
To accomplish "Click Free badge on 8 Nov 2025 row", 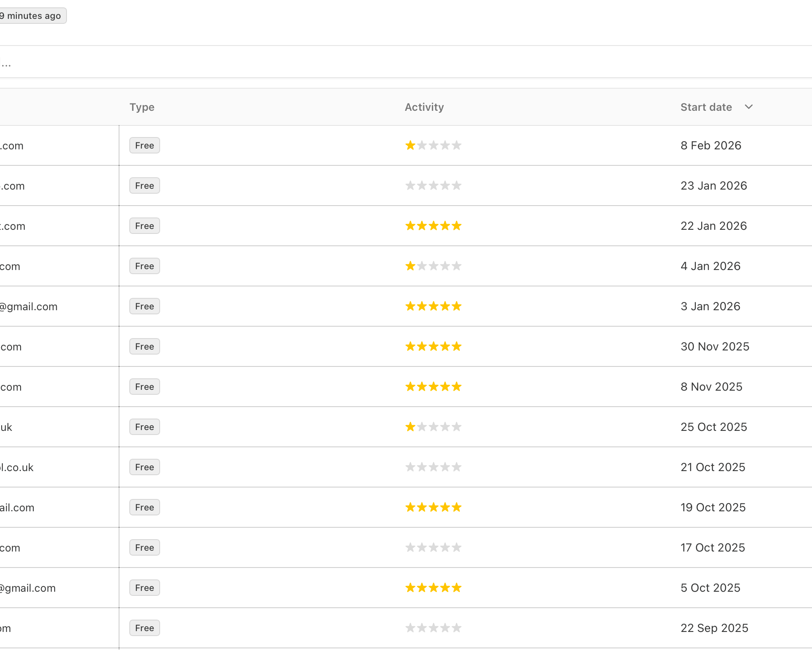I will point(145,387).
